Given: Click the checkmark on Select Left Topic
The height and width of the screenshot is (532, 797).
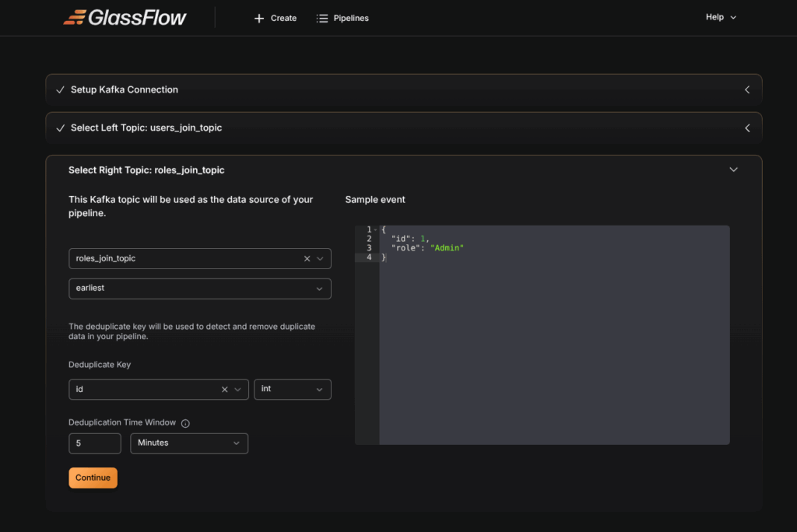Looking at the screenshot, I should coord(60,128).
